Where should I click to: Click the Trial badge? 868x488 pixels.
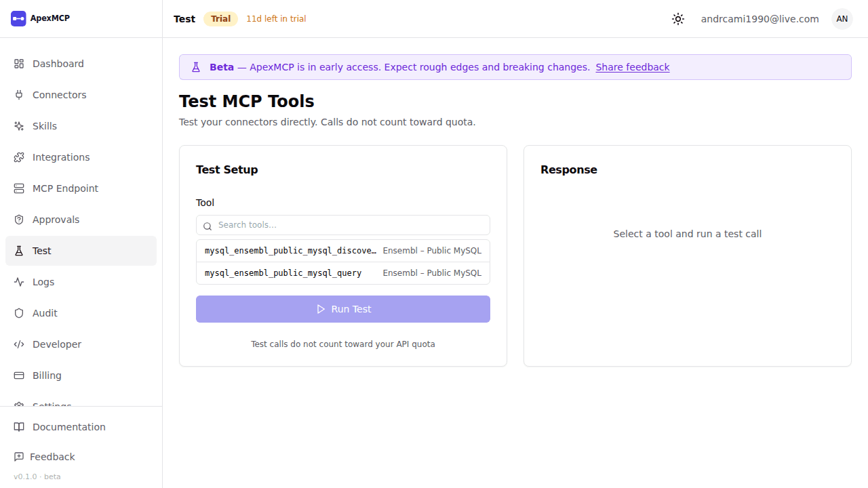(220, 19)
